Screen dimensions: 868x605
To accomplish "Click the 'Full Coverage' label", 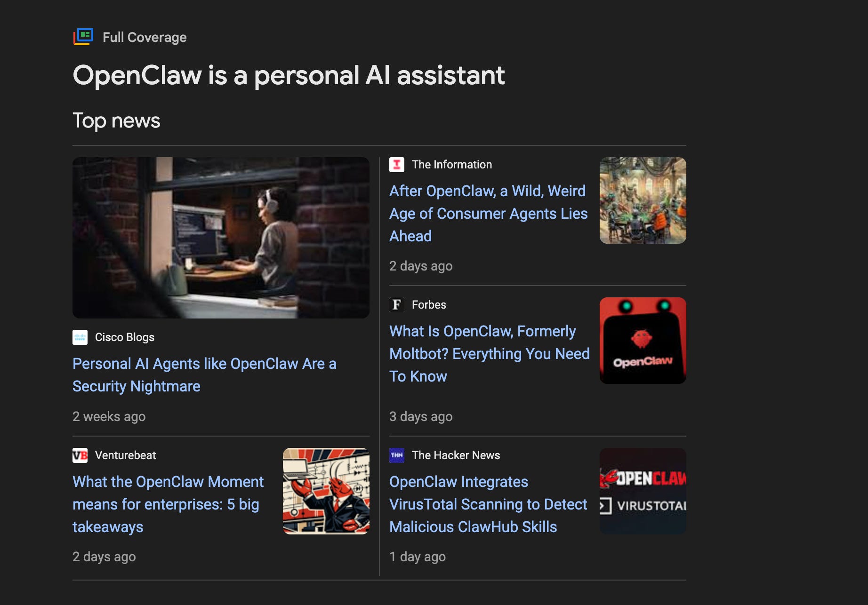I will point(145,37).
